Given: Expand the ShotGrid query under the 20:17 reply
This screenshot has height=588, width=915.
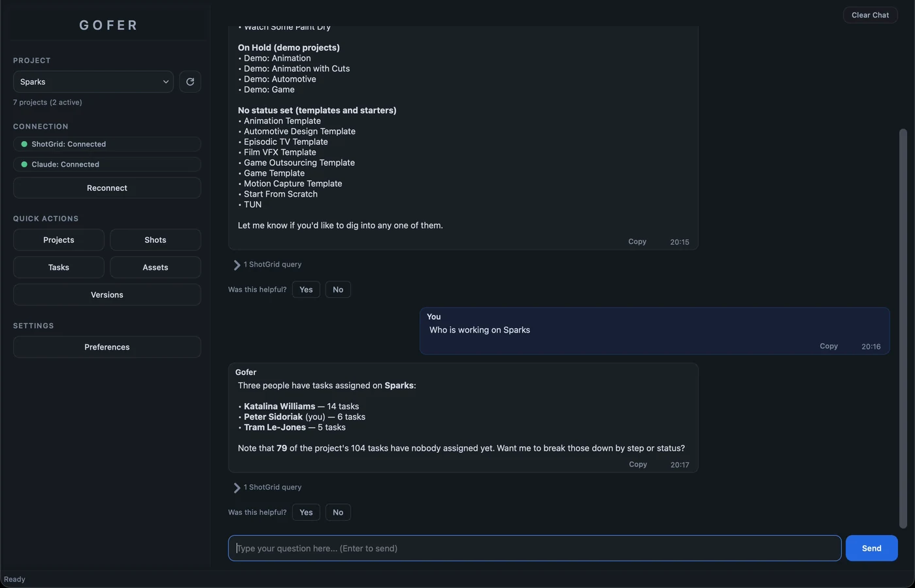Looking at the screenshot, I should click(267, 487).
